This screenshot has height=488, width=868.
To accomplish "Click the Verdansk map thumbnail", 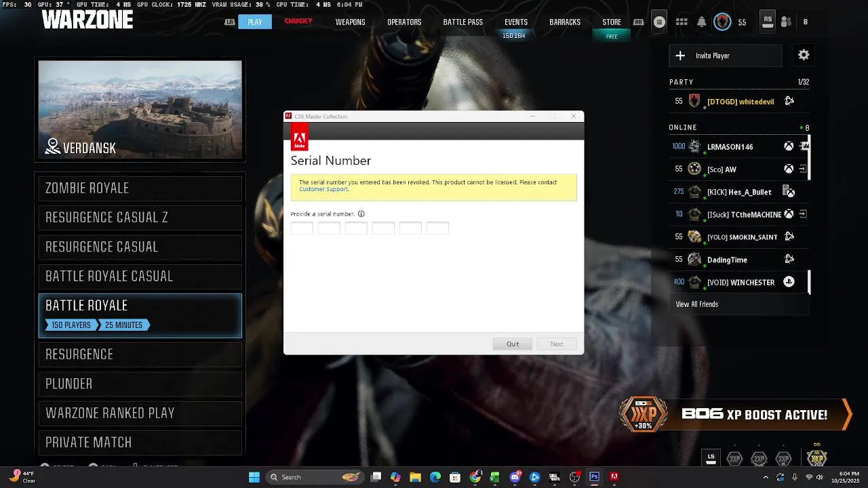I will 140,110.
